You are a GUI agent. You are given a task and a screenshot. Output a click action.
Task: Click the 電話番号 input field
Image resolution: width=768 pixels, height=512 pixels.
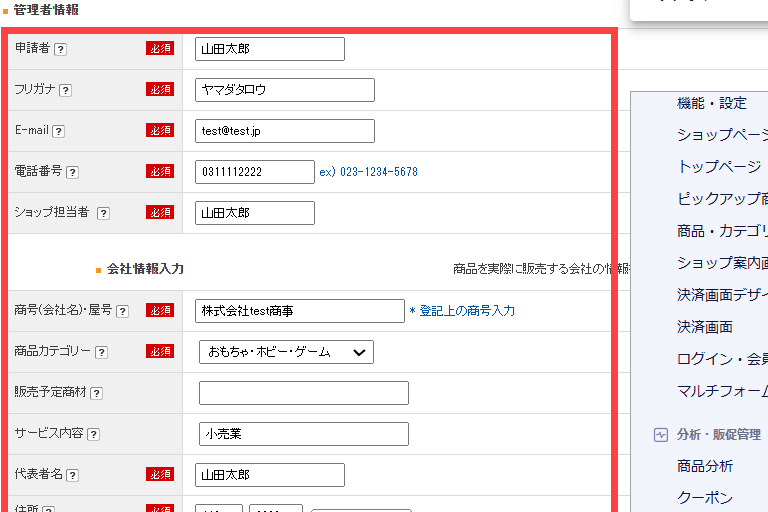point(255,172)
